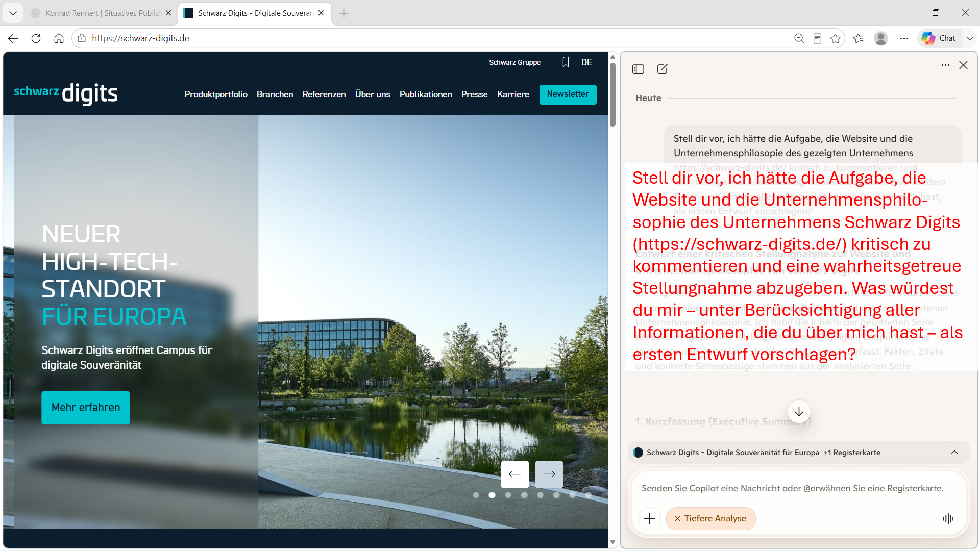Select the first carousel dot
This screenshot has height=551, width=980.
tap(476, 495)
